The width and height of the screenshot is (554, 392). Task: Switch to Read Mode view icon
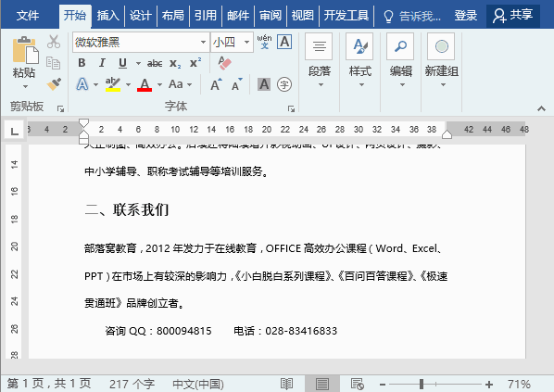pos(286,384)
